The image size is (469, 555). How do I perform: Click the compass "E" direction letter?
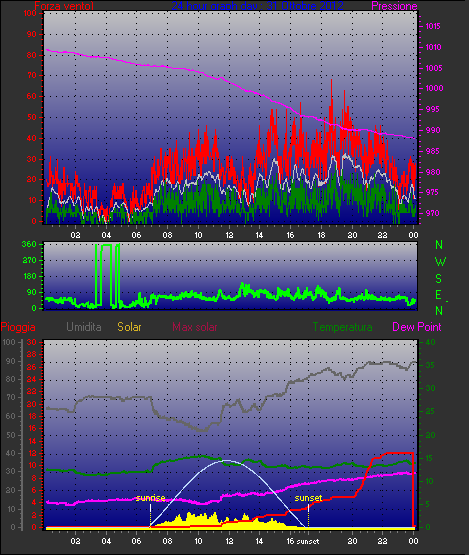(439, 295)
